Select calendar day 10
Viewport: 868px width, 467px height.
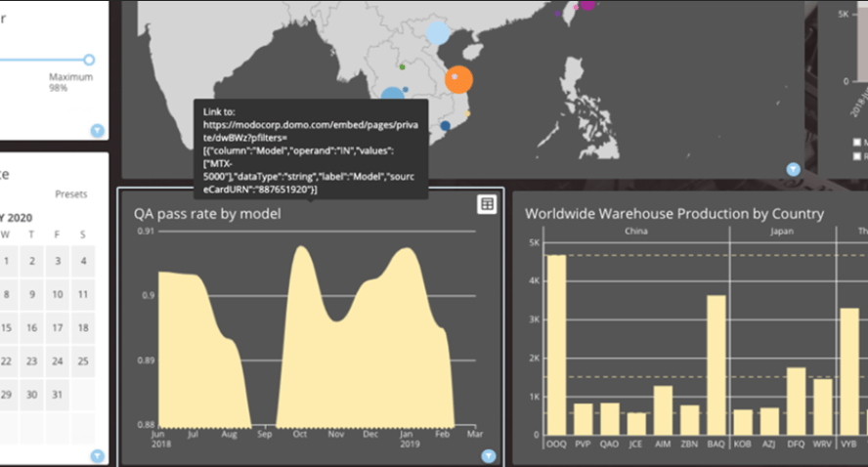pos(58,294)
